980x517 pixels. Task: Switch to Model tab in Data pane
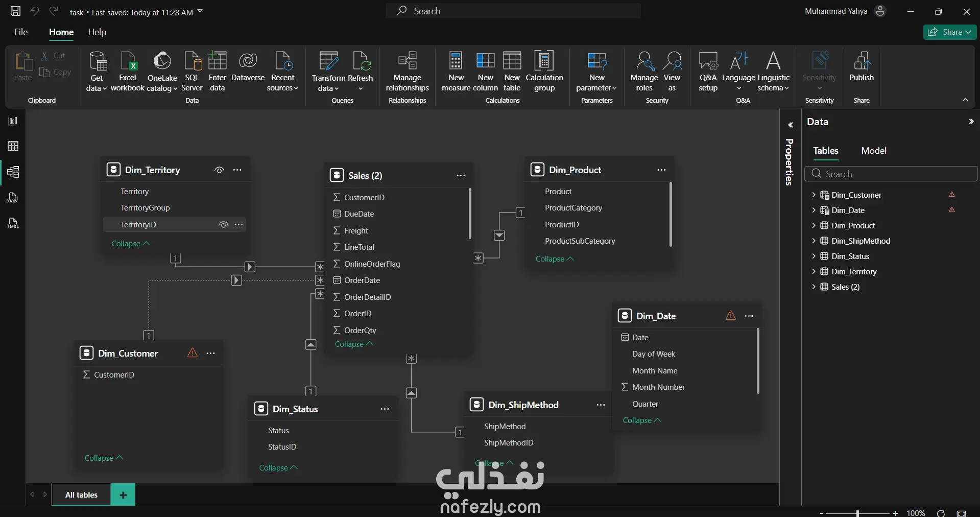tap(874, 151)
